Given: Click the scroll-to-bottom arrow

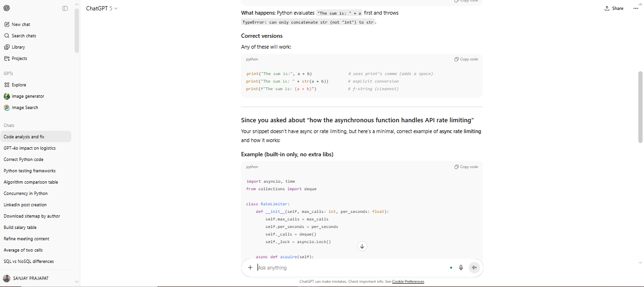Looking at the screenshot, I should (362, 246).
